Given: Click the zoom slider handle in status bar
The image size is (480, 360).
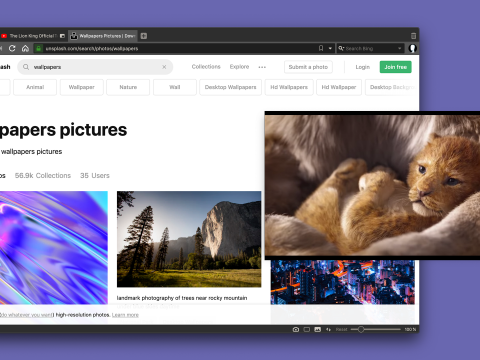Looking at the screenshot, I should [x=361, y=329].
